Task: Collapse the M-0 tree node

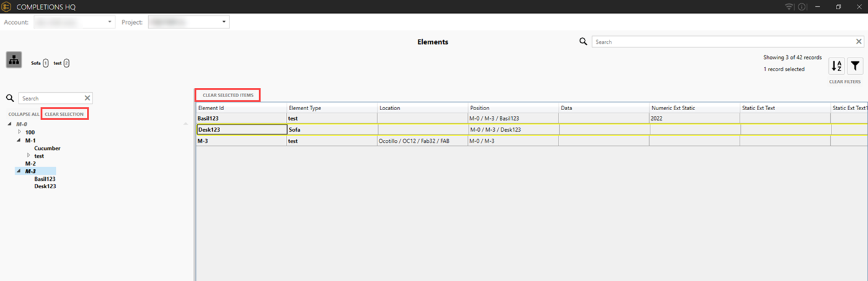Action: pos(11,124)
